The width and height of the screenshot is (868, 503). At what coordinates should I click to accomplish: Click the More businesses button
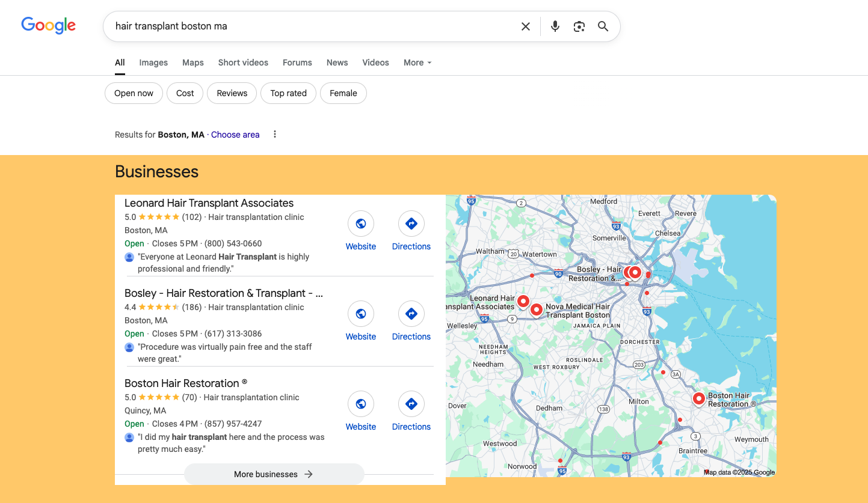(x=274, y=474)
